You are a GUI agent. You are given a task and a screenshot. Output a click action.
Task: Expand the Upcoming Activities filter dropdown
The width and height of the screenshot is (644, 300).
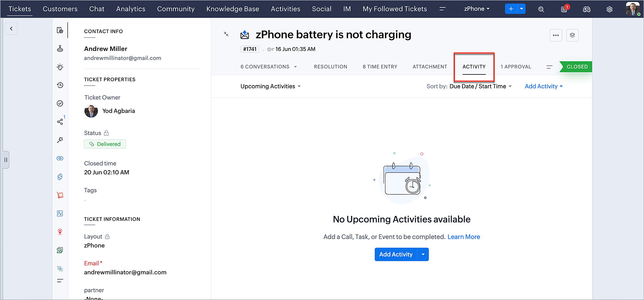(x=270, y=86)
